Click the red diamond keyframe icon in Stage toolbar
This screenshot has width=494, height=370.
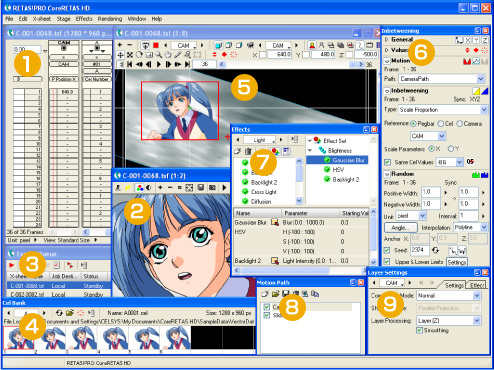pos(224,55)
